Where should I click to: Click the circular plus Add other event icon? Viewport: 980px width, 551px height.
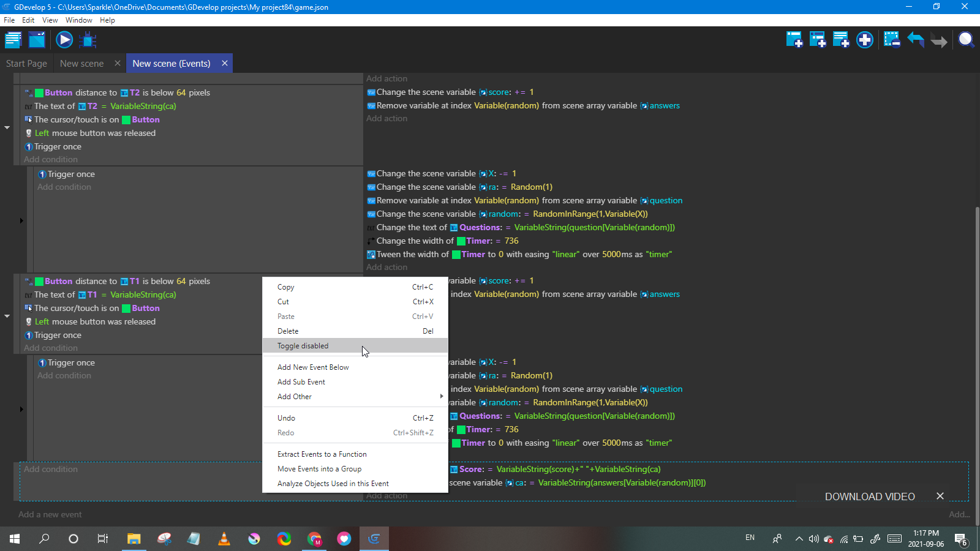[x=865, y=40]
